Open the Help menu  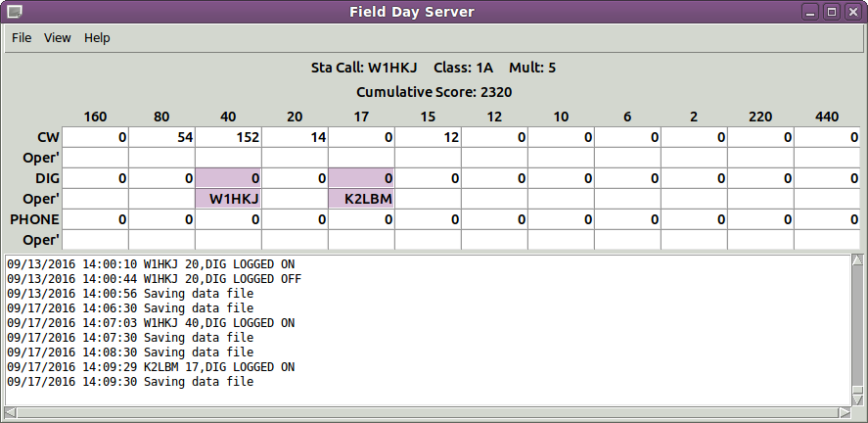(97, 37)
